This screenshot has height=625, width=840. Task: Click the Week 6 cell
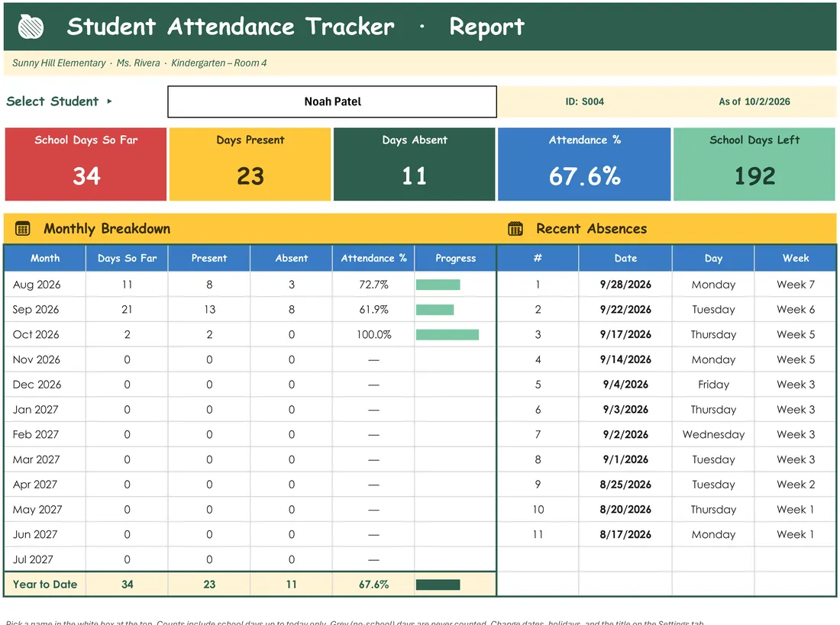point(796,310)
